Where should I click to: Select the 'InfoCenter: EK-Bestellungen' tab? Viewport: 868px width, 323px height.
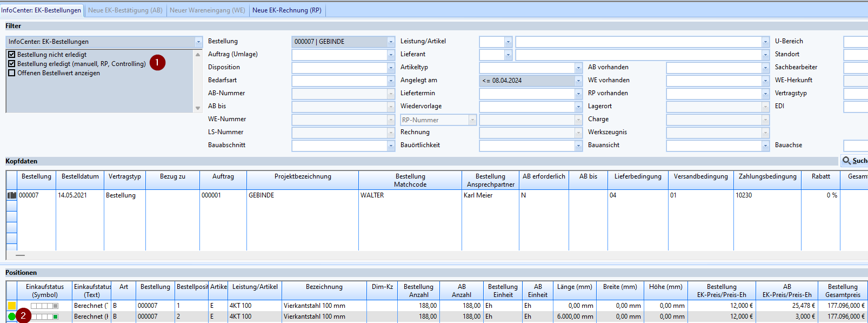coord(41,10)
